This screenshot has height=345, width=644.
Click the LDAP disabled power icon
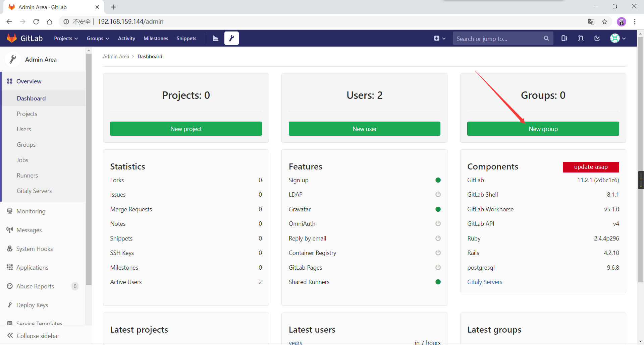click(x=438, y=194)
